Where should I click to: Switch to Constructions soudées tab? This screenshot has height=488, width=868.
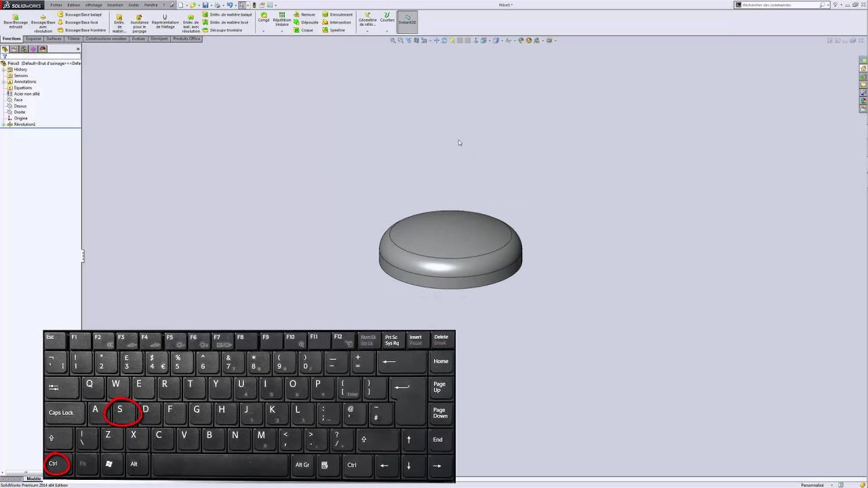[x=106, y=39]
